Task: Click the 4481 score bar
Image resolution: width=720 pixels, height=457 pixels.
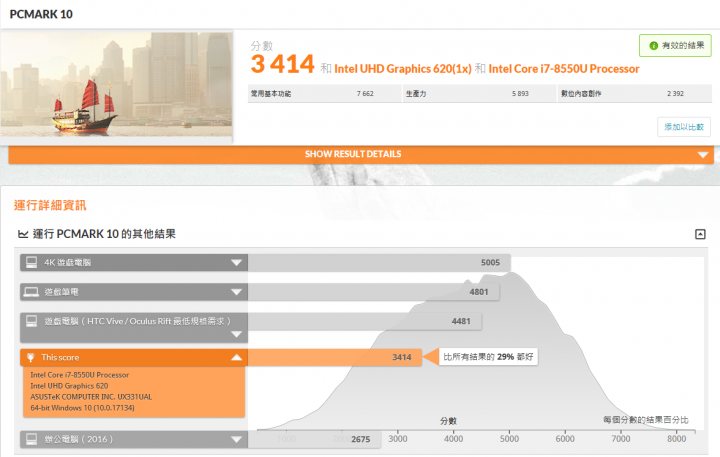Action: 365,322
